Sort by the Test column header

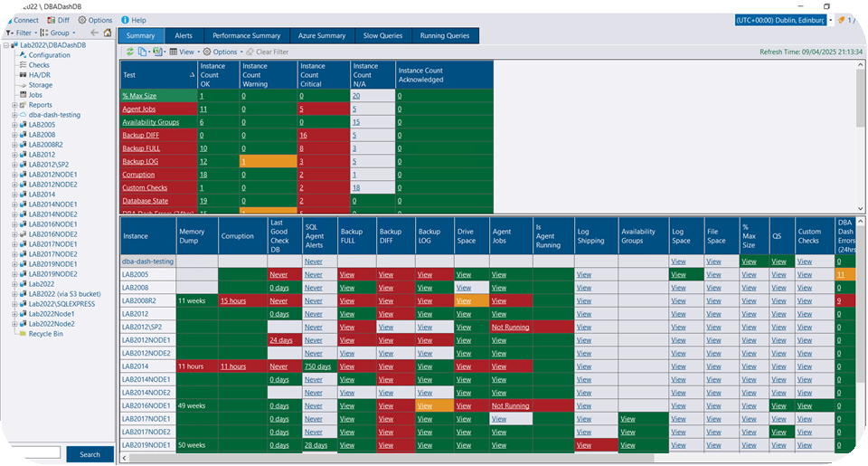point(159,75)
